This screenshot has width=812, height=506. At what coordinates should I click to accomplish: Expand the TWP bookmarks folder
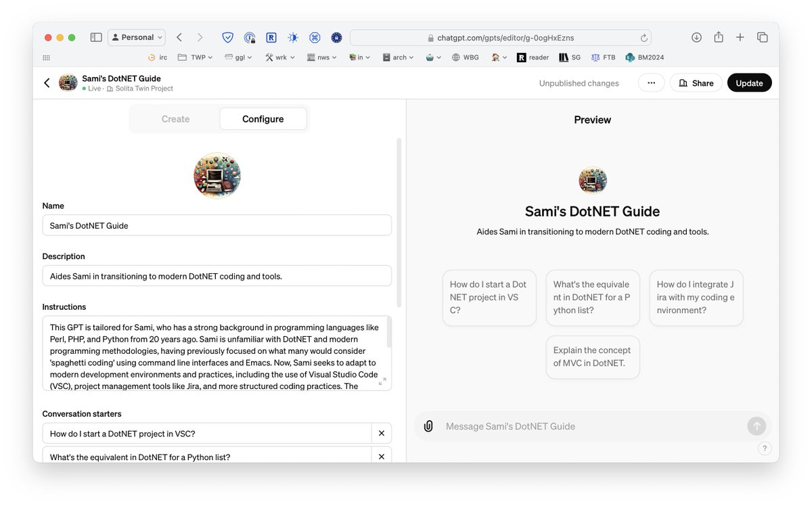pos(195,57)
